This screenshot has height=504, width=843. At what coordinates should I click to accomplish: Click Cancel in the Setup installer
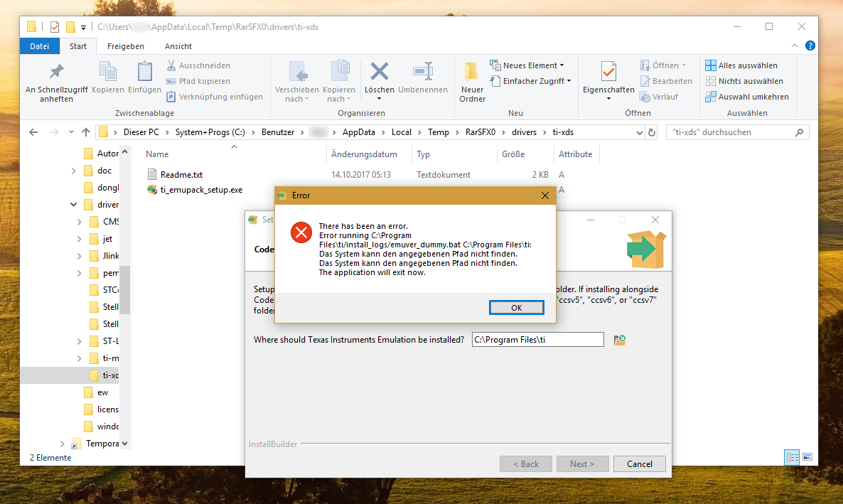(x=639, y=463)
